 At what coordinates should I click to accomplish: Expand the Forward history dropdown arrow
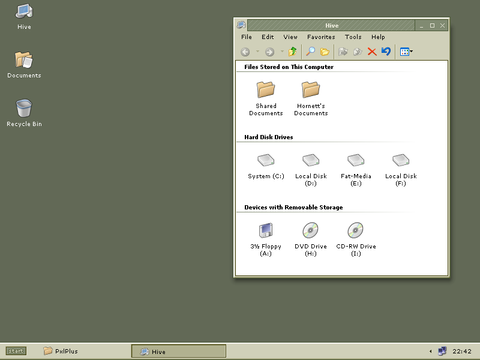(x=282, y=51)
